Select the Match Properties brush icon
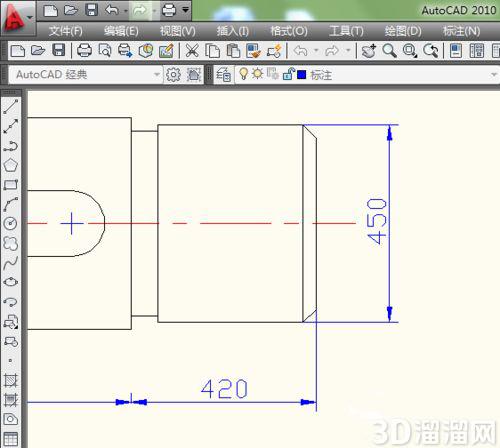The image size is (500, 448). (x=253, y=51)
